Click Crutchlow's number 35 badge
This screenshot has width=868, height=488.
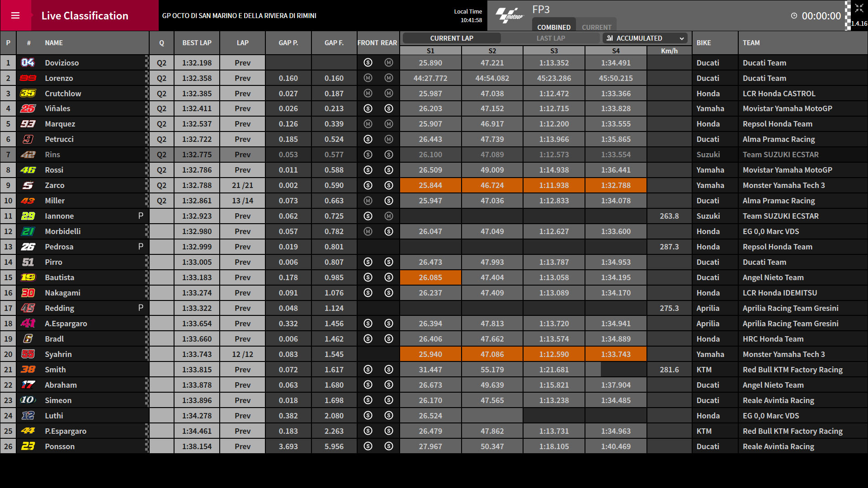pos(28,94)
